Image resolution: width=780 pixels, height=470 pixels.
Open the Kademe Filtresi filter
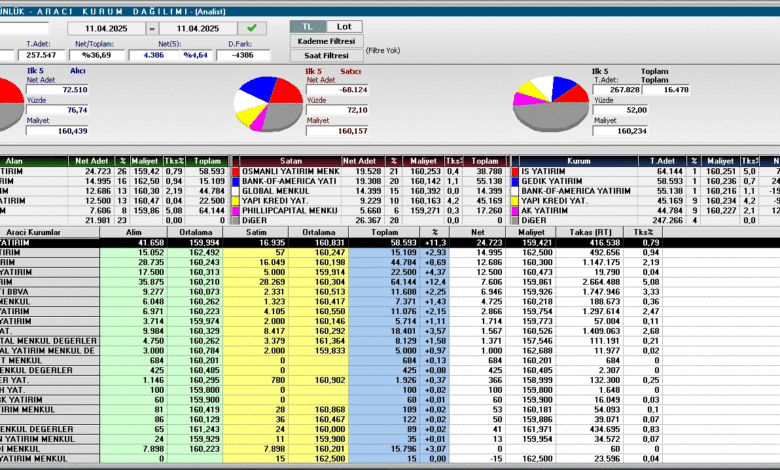[x=326, y=41]
